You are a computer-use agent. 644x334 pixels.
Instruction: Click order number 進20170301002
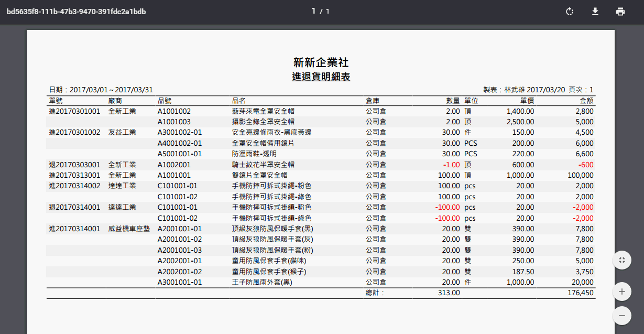(74, 132)
